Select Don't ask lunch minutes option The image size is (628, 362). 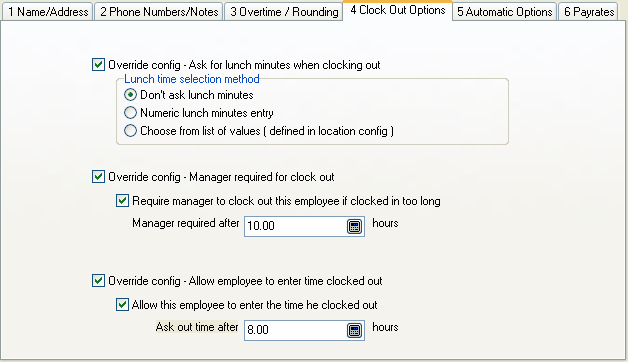[x=130, y=95]
